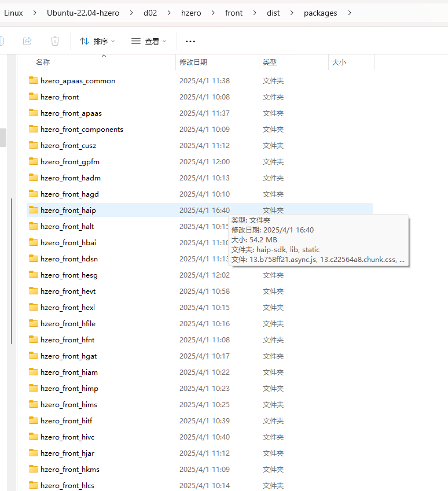
Task: Open the 查看 view dropdown
Action: [x=149, y=41]
